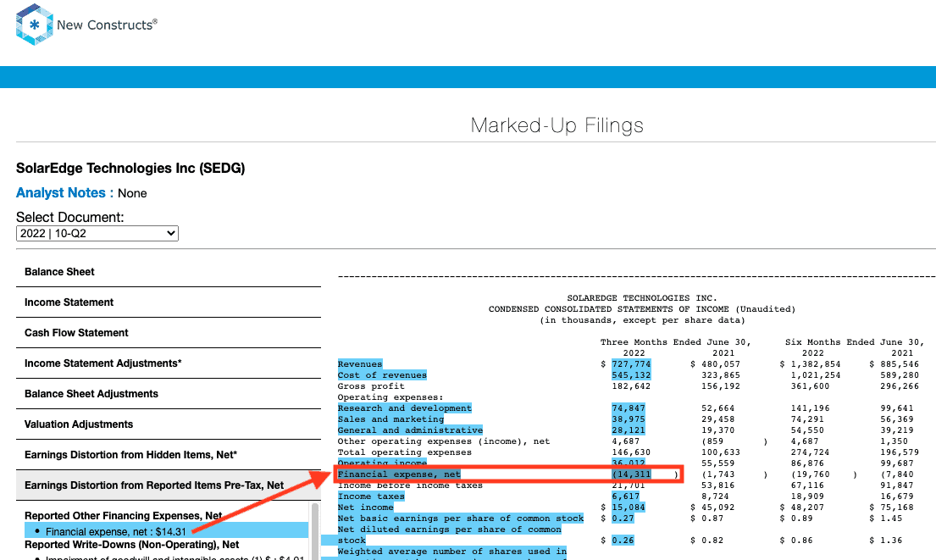Click the SolarEdge Technologies Inc (SEDG) title

coord(130,169)
